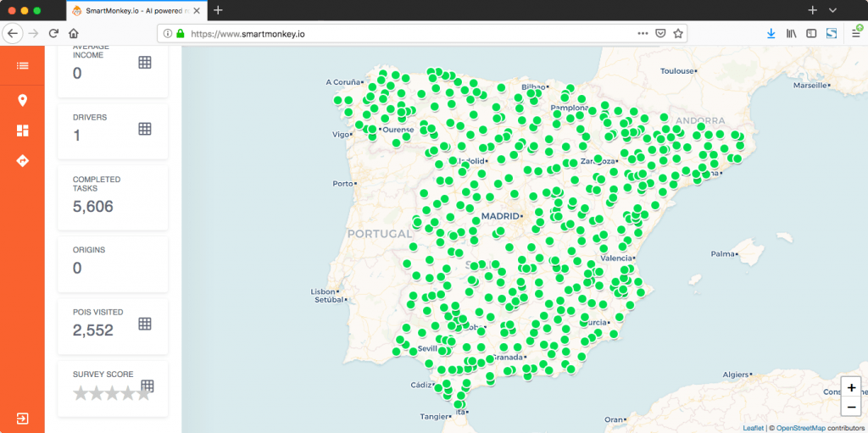This screenshot has height=433, width=868.
Task: Click the Origins card label
Action: (89, 250)
